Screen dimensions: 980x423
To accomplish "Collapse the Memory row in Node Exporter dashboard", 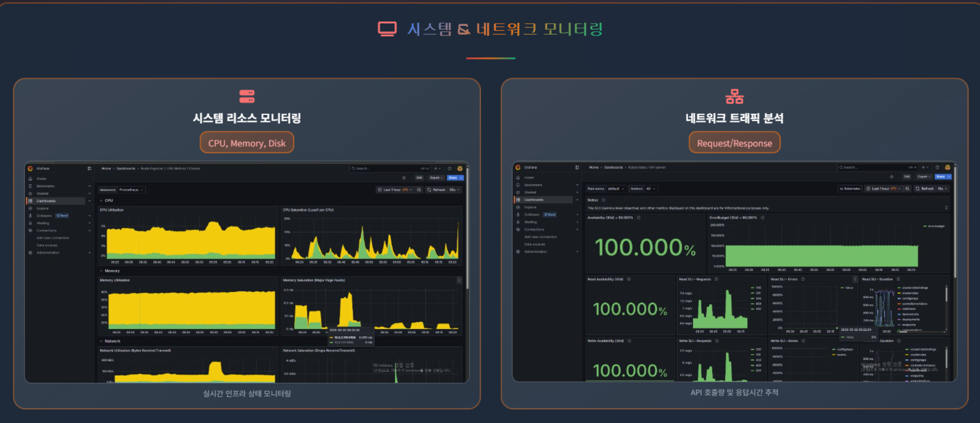I will coord(110,271).
